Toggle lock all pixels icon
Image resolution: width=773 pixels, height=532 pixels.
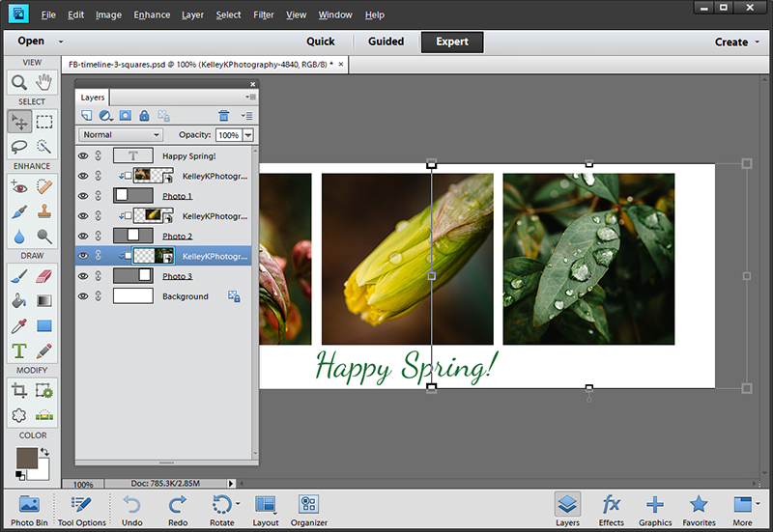(144, 116)
